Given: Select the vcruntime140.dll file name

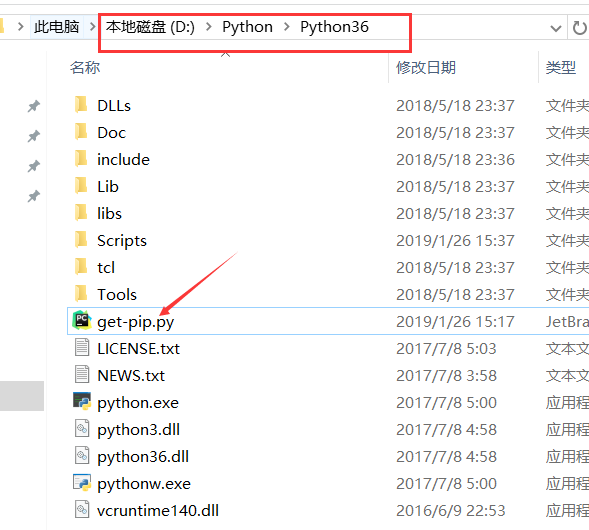Looking at the screenshot, I should coord(158,511).
